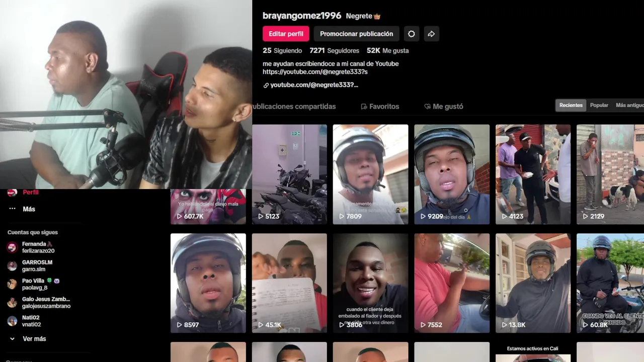
Task: Expand Ver más followed accounts
Action: 34,339
